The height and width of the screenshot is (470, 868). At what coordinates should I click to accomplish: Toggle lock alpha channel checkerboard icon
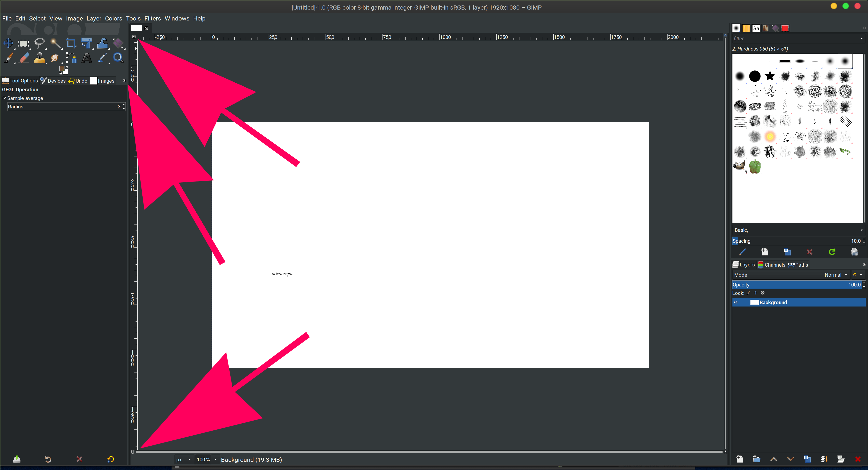coord(763,293)
